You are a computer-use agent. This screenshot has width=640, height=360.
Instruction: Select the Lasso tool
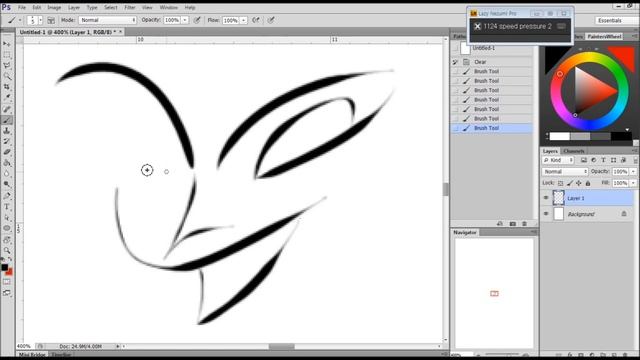pyautogui.click(x=7, y=65)
